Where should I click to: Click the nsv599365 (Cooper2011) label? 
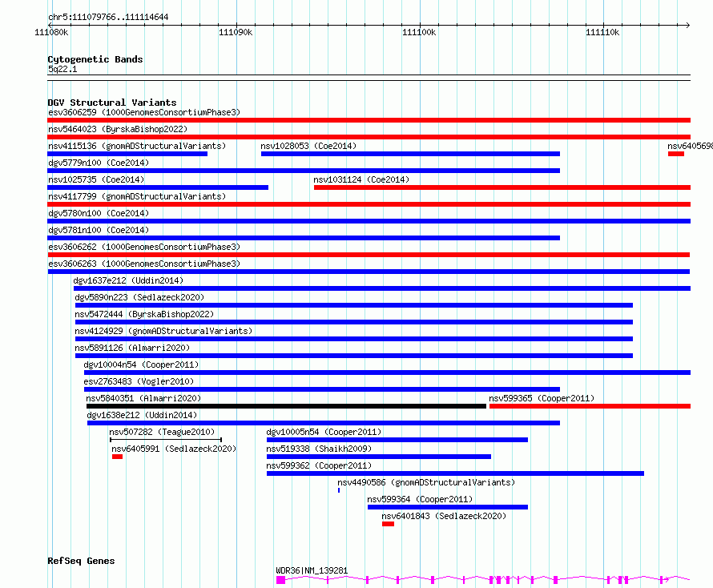pos(542,398)
